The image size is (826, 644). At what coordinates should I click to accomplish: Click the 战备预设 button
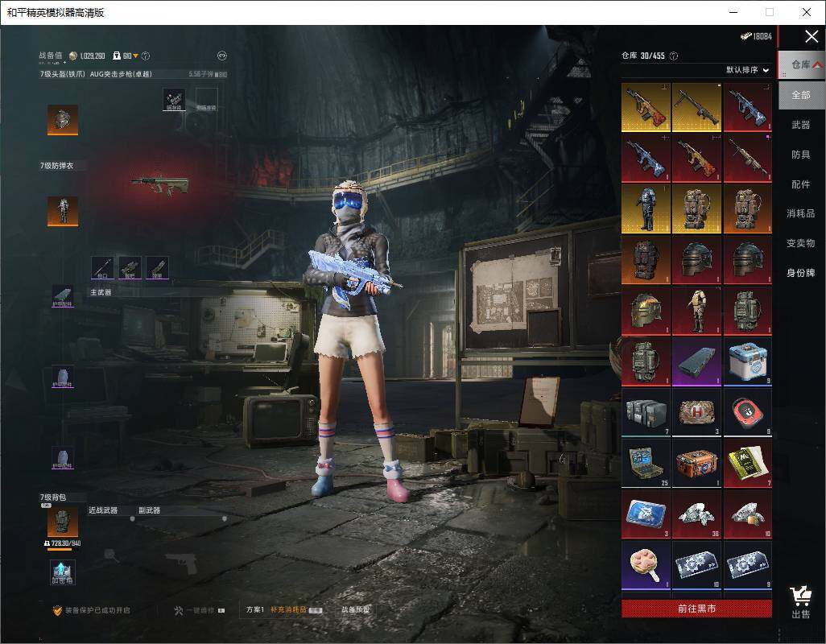[356, 609]
